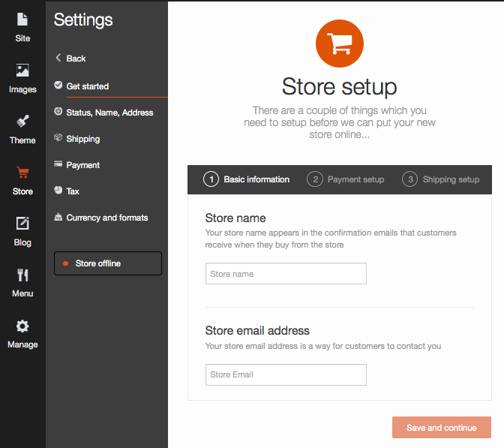This screenshot has width=504, height=448.
Task: Open the Blog edit icon
Action: coord(22,223)
